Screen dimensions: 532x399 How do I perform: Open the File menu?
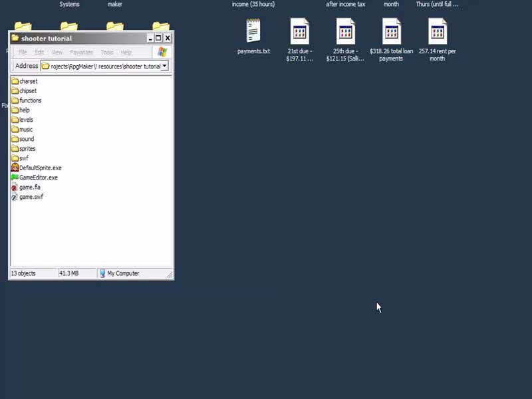click(23, 52)
